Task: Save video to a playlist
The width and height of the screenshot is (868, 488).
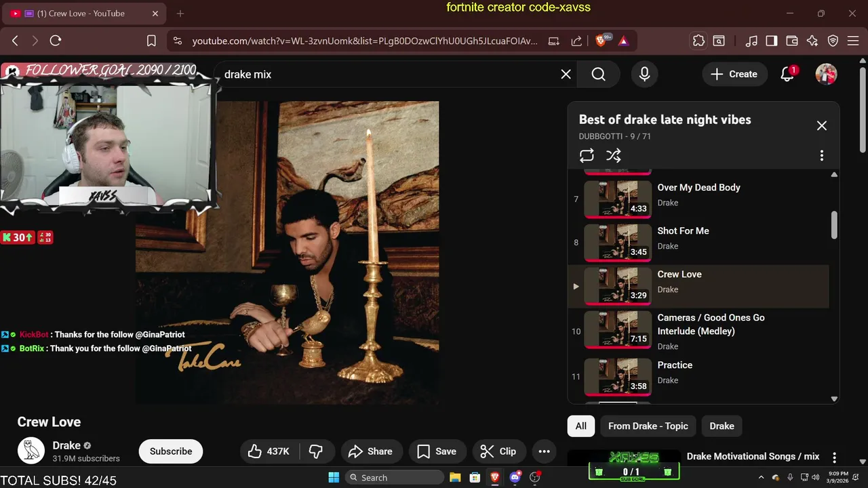Action: tap(437, 451)
